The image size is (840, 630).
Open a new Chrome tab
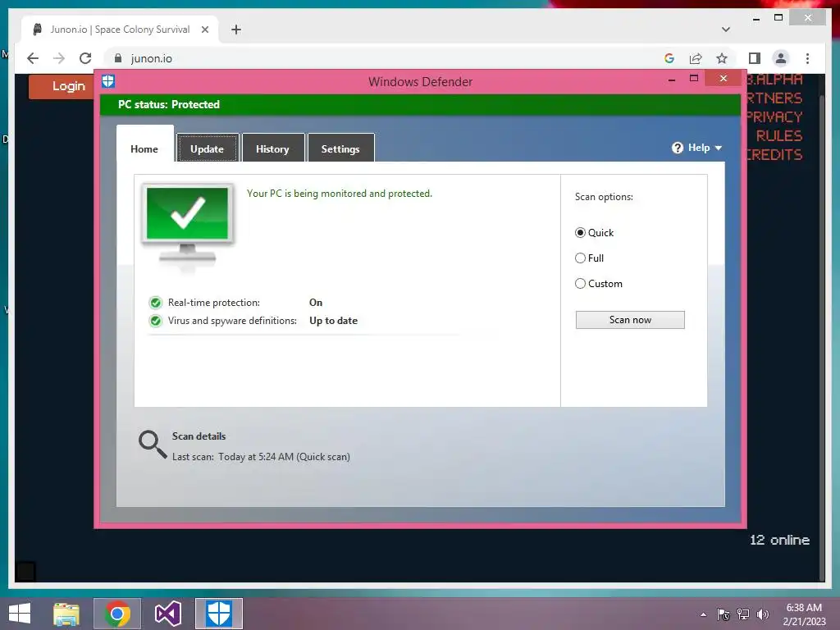(x=236, y=30)
